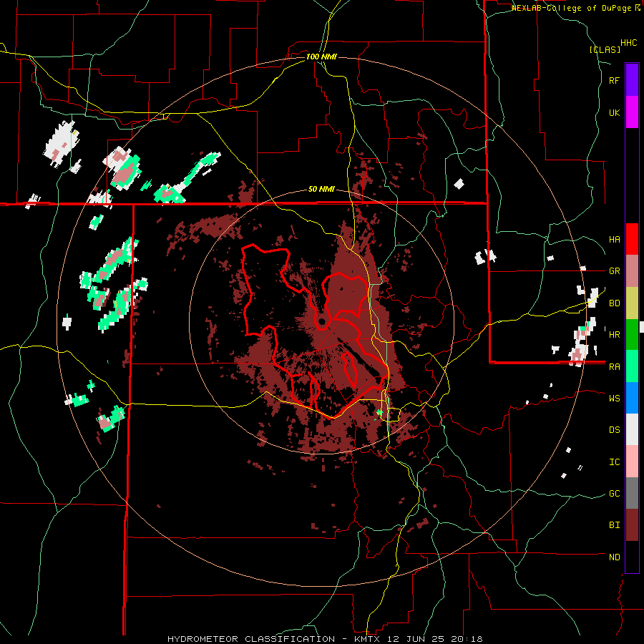Viewport: 644px width, 644px height.
Task: Click the 'RA' legend label
Action: click(614, 366)
